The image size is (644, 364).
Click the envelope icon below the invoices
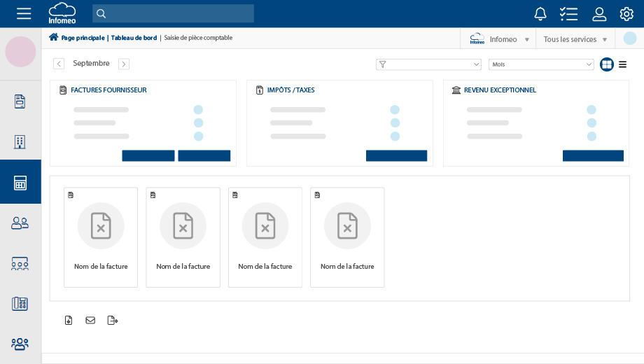click(x=90, y=321)
